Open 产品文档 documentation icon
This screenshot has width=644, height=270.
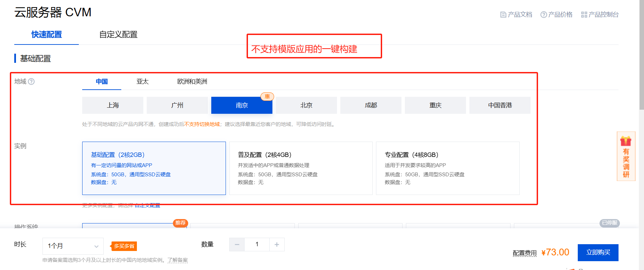click(x=503, y=15)
